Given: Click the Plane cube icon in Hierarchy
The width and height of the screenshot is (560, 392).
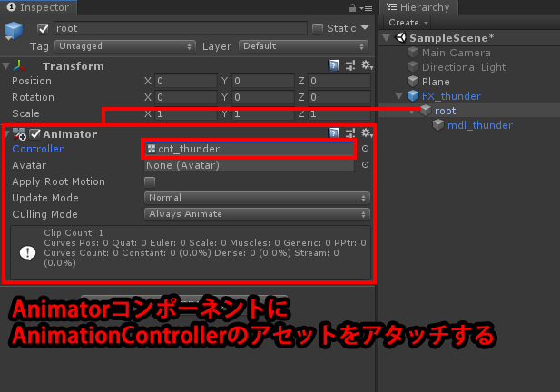Looking at the screenshot, I should 413,82.
